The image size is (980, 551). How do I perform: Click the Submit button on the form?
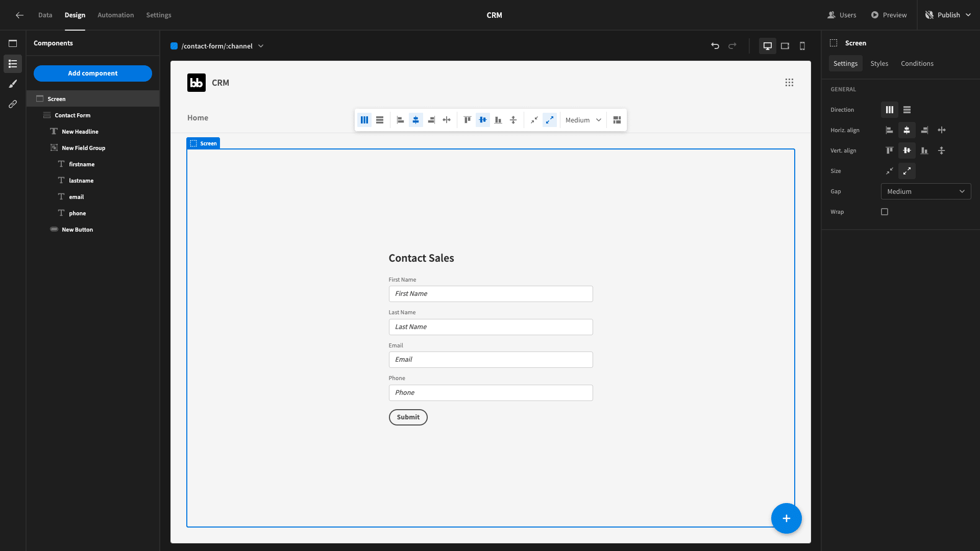(408, 417)
